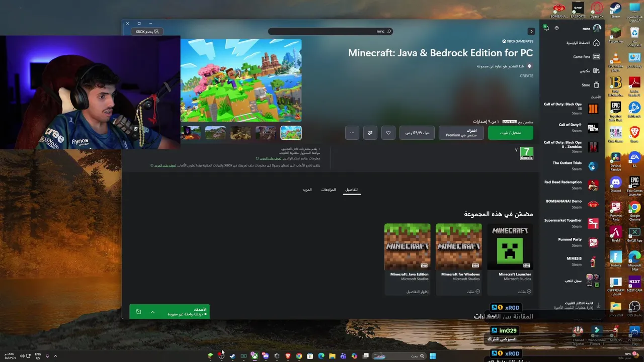Image resolution: width=644 pixels, height=362 pixels.
Task: Add Minecraft to wishlist with heart icon
Action: 388,133
